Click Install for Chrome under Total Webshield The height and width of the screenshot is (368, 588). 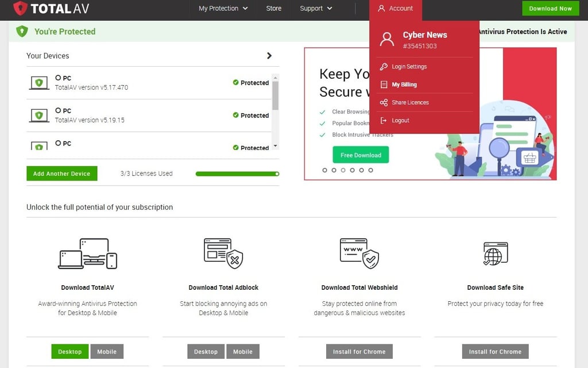(x=359, y=351)
